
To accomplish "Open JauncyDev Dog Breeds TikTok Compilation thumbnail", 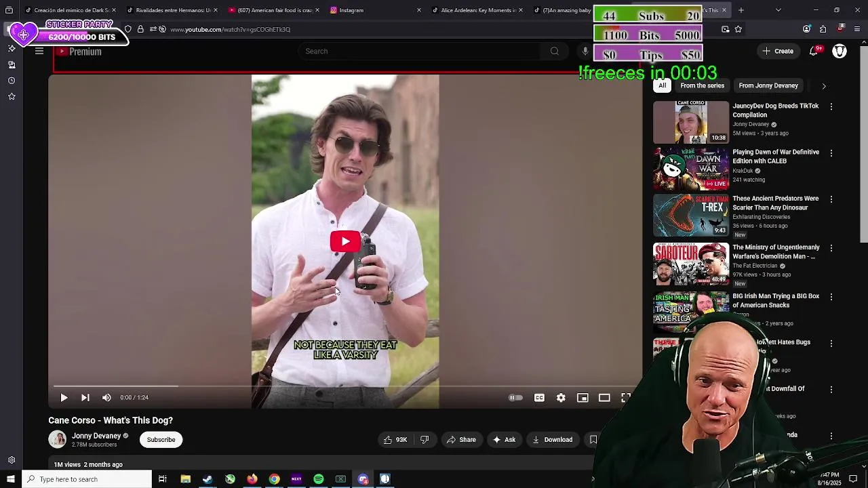I will (691, 122).
